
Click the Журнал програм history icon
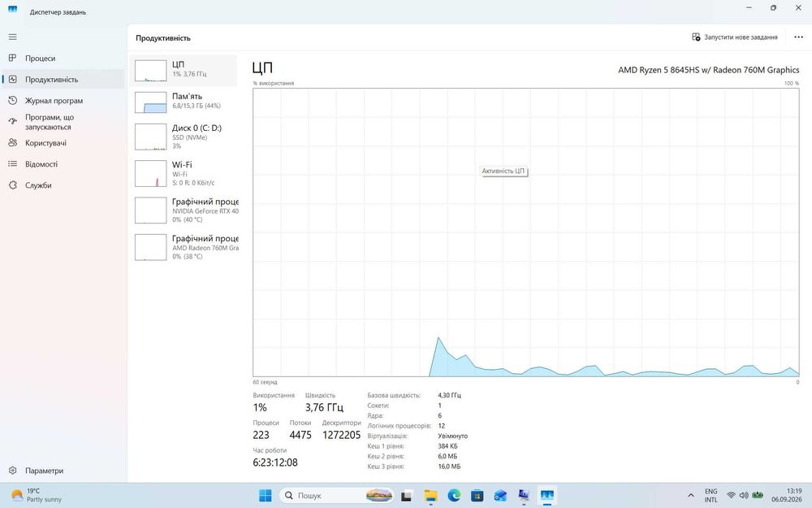click(13, 101)
